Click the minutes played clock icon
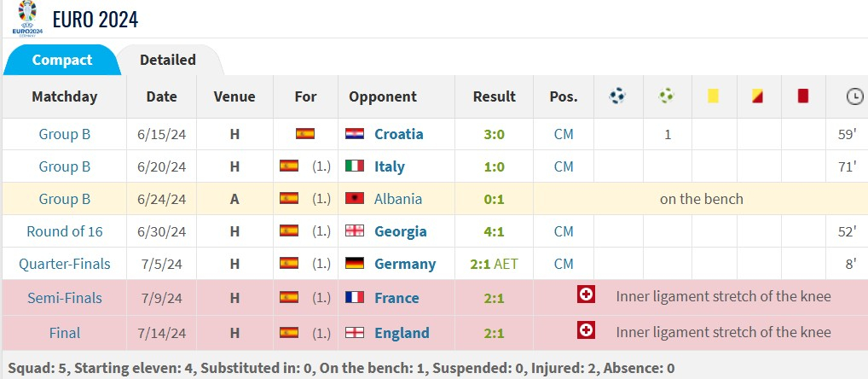Screen dimensions: 868x379 [854, 96]
